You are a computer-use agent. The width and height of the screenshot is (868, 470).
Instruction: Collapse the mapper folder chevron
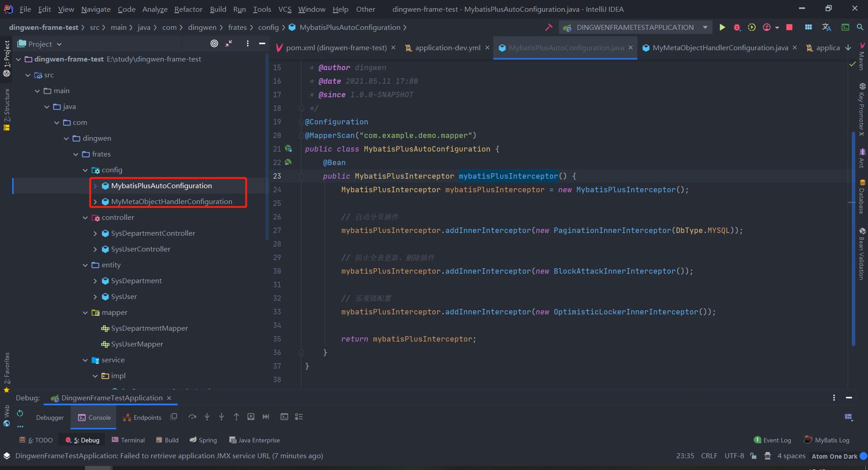point(85,313)
